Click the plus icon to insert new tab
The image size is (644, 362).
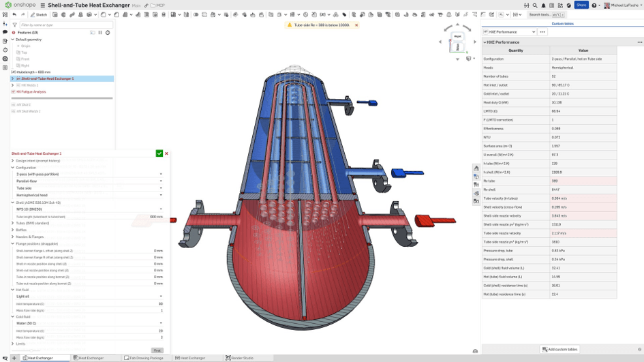tap(14, 358)
